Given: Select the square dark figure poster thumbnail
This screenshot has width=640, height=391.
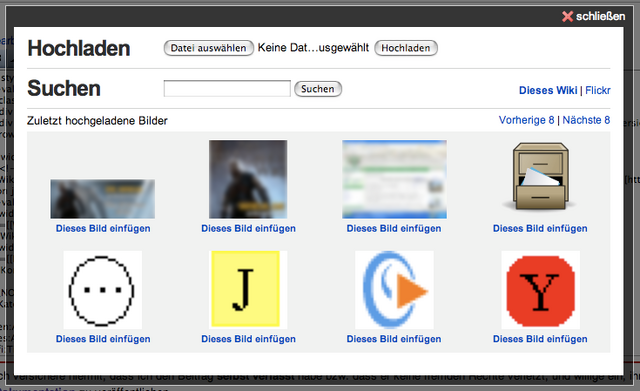Looking at the screenshot, I should click(248, 179).
